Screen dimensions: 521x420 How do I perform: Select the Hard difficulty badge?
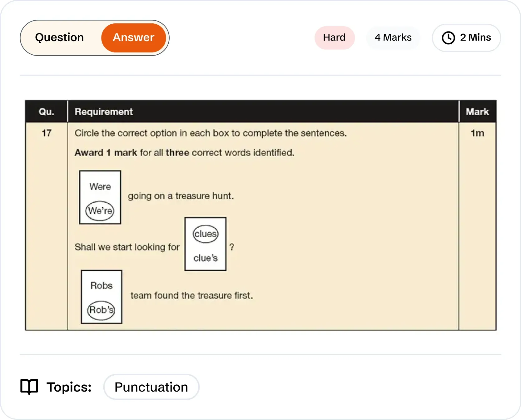334,37
